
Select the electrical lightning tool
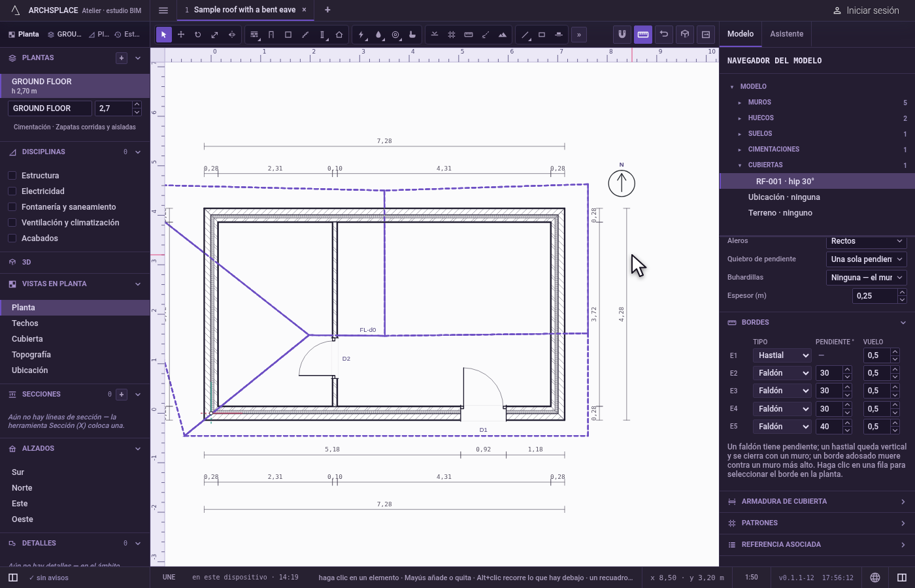(361, 35)
